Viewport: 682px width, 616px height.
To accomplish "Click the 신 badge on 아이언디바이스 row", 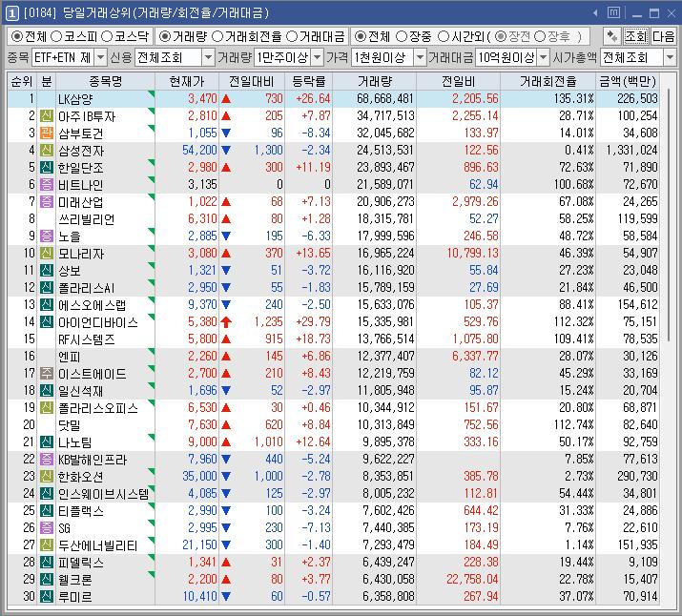I will 47,321.
